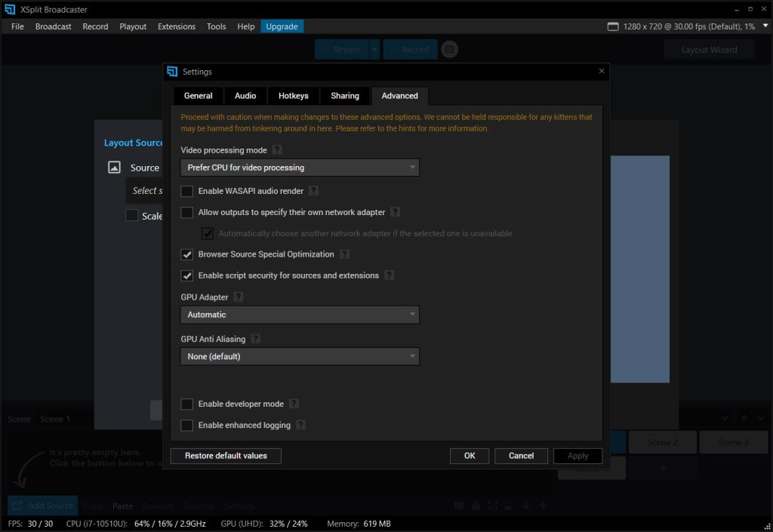
Task: Click the Apply button
Action: (x=577, y=456)
